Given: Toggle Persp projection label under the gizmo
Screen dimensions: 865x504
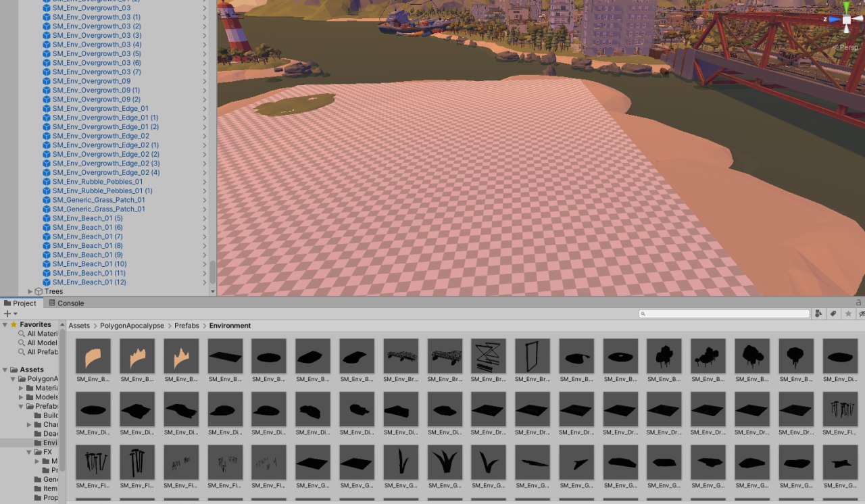Looking at the screenshot, I should [848, 47].
